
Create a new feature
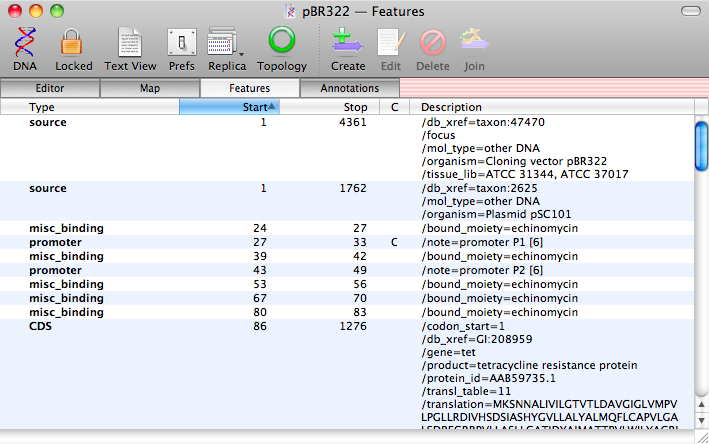347,42
